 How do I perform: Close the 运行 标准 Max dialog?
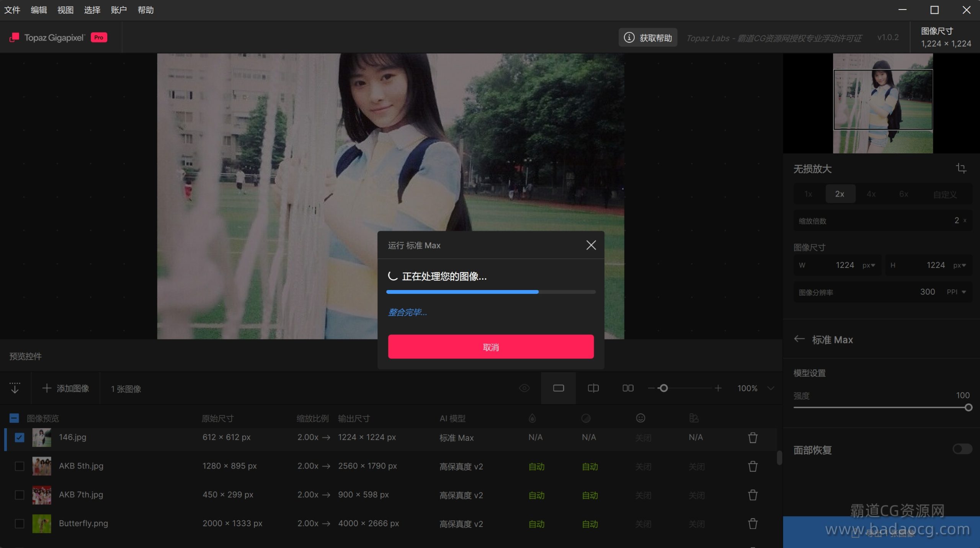point(591,245)
